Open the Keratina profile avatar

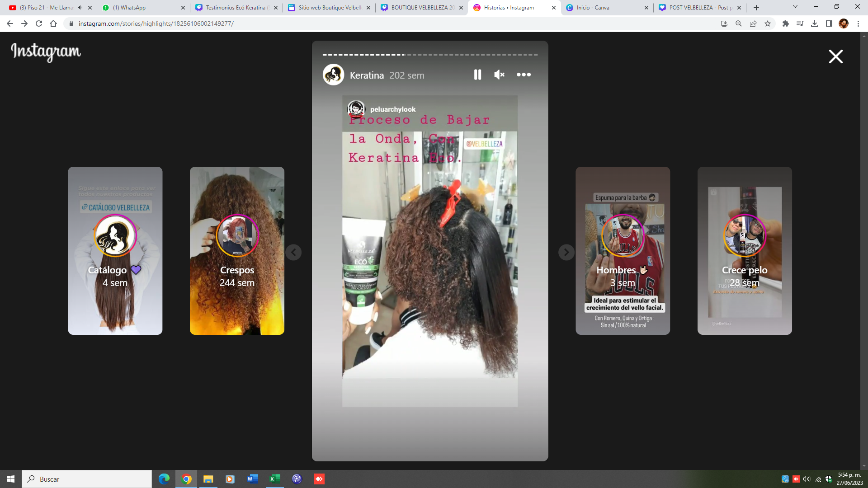[333, 75]
